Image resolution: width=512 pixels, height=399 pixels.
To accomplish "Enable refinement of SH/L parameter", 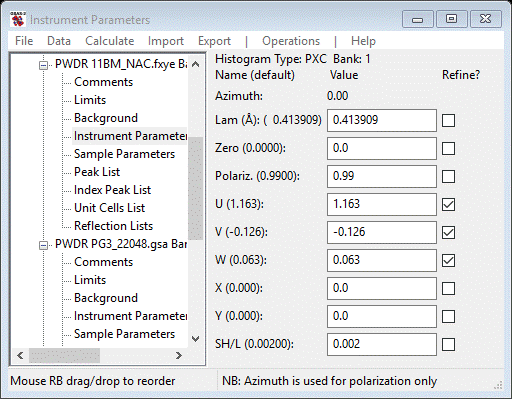I will coord(448,344).
